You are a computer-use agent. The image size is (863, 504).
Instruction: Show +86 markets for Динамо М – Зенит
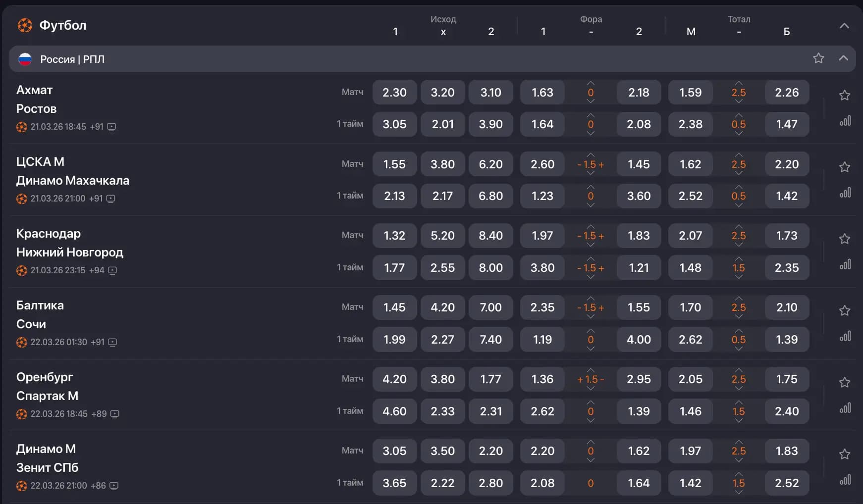pos(98,486)
